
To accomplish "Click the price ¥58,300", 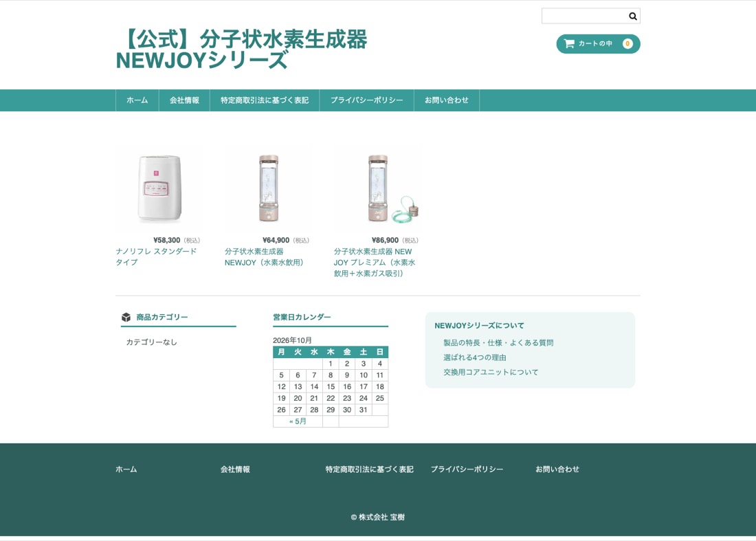I will tap(167, 240).
